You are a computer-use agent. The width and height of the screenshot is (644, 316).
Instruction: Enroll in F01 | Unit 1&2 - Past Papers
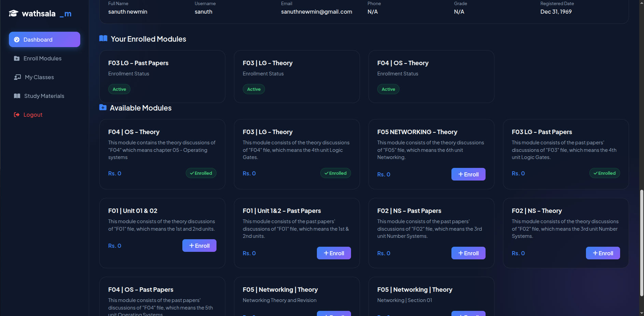click(x=334, y=253)
